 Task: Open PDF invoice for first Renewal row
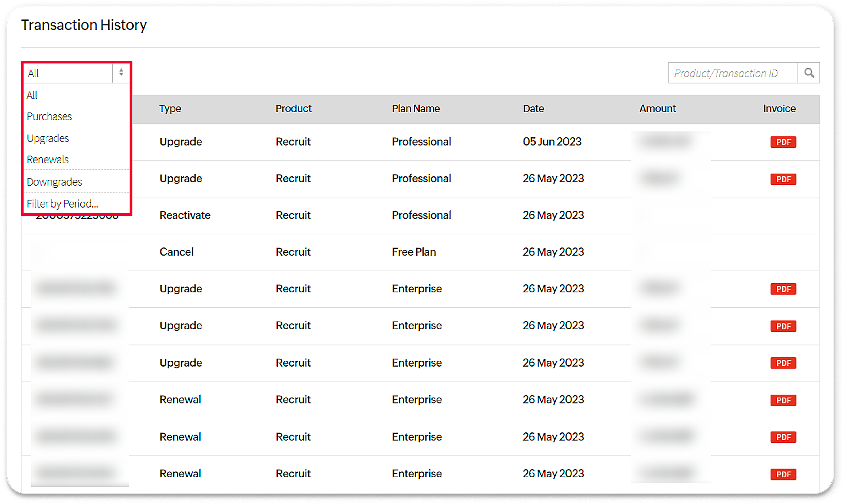783,400
